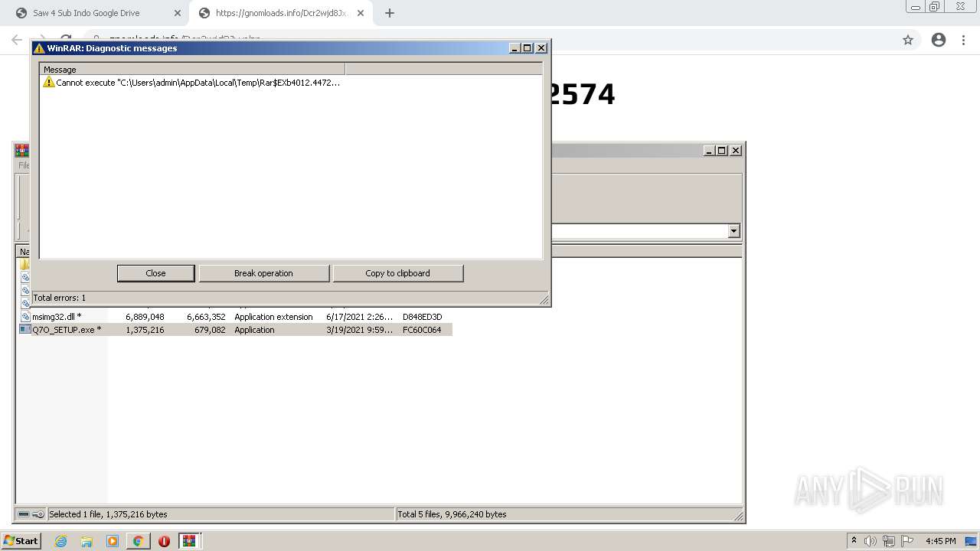The width and height of the screenshot is (980, 551).
Task: Click the WinRAR status bar key icon
Action: click(38, 514)
